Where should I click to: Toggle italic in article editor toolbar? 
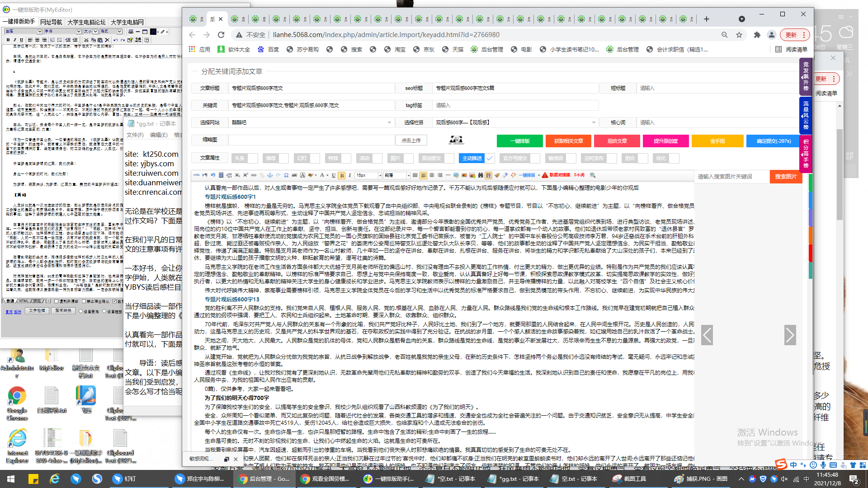click(350, 175)
